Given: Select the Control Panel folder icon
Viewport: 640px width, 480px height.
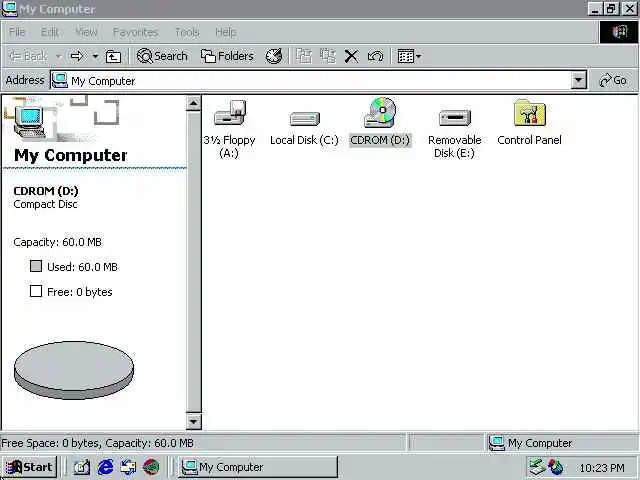Looking at the screenshot, I should tap(529, 113).
